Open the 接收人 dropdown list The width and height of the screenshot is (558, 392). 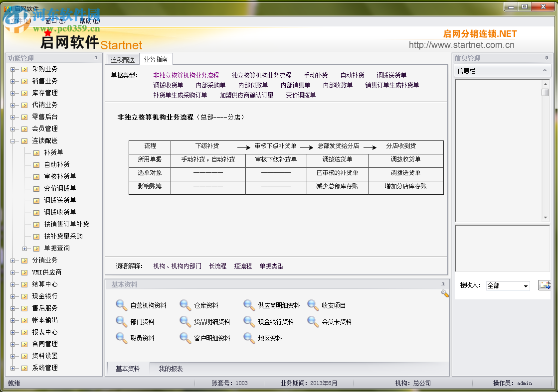526,286
